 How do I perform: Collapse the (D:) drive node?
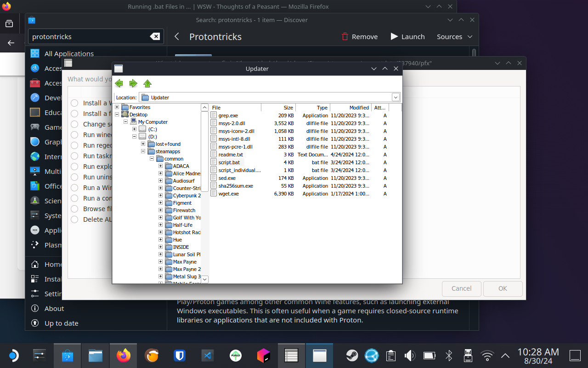135,137
